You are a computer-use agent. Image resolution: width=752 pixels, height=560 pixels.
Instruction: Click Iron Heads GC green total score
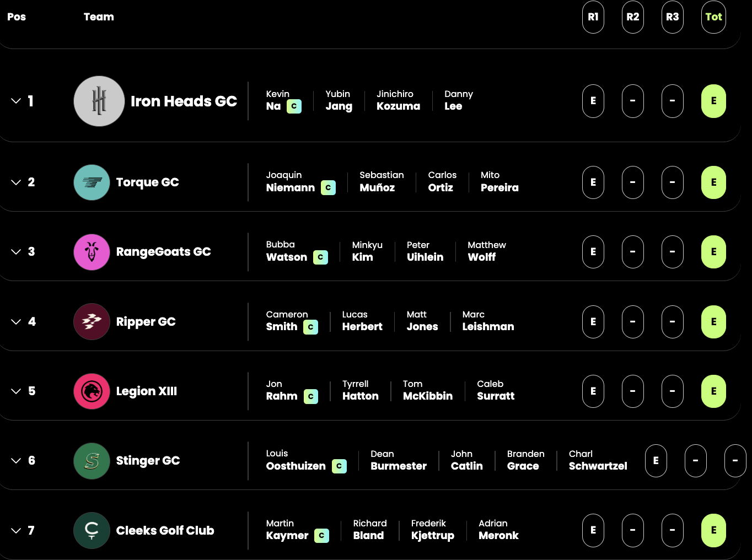point(713,101)
